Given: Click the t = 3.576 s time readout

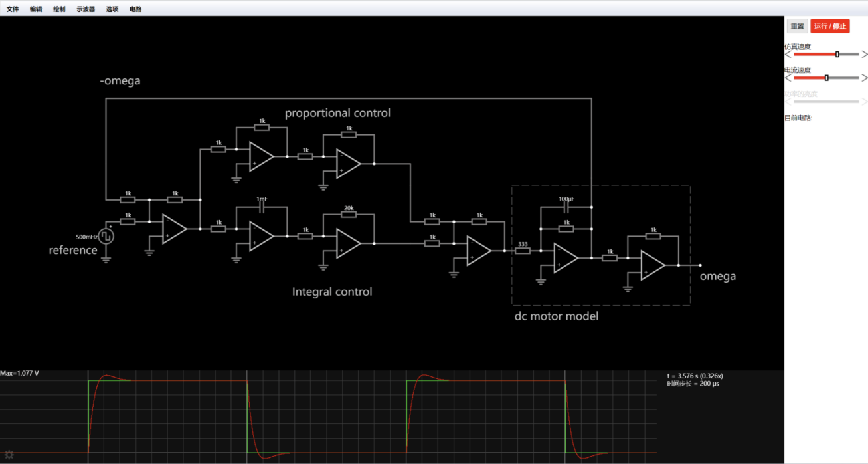Looking at the screenshot, I should point(696,376).
